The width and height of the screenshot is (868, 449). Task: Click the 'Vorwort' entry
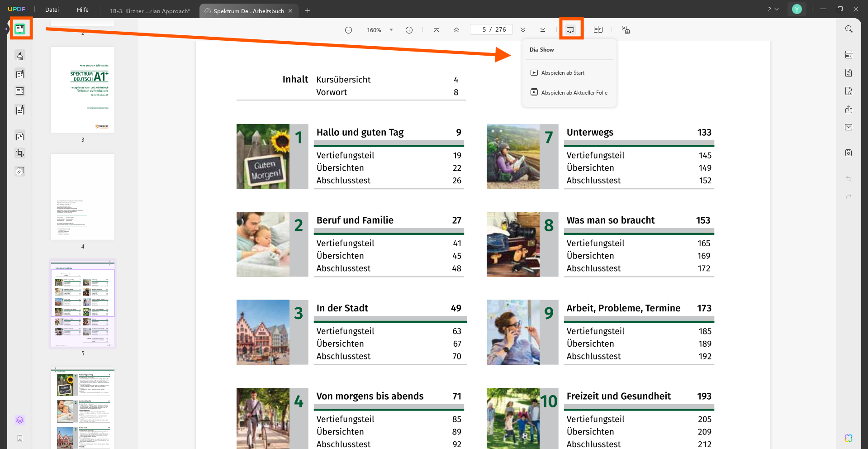[x=332, y=92]
